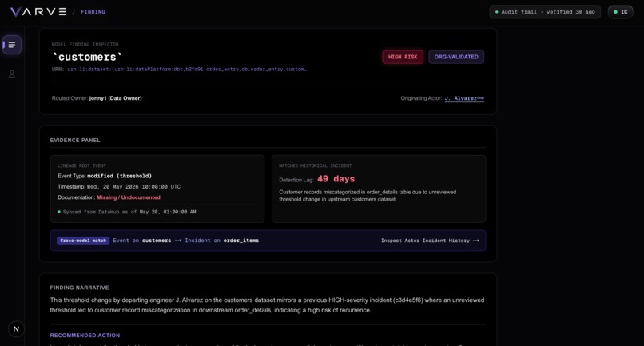Click the EVIDENCE PANEL heading
644x346 pixels.
(x=75, y=140)
